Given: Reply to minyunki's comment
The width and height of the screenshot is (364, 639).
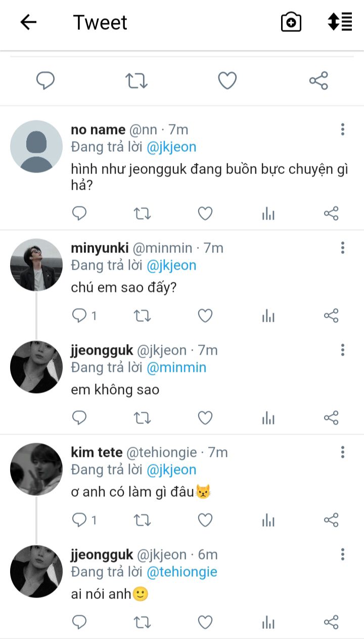Looking at the screenshot, I should (80, 316).
